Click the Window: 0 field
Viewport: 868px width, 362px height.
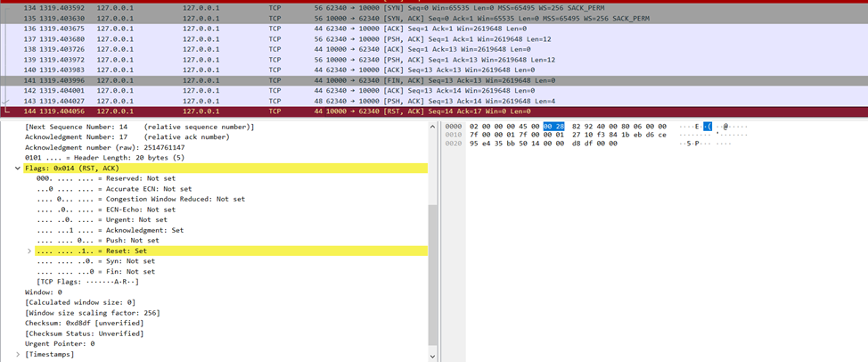click(45, 292)
